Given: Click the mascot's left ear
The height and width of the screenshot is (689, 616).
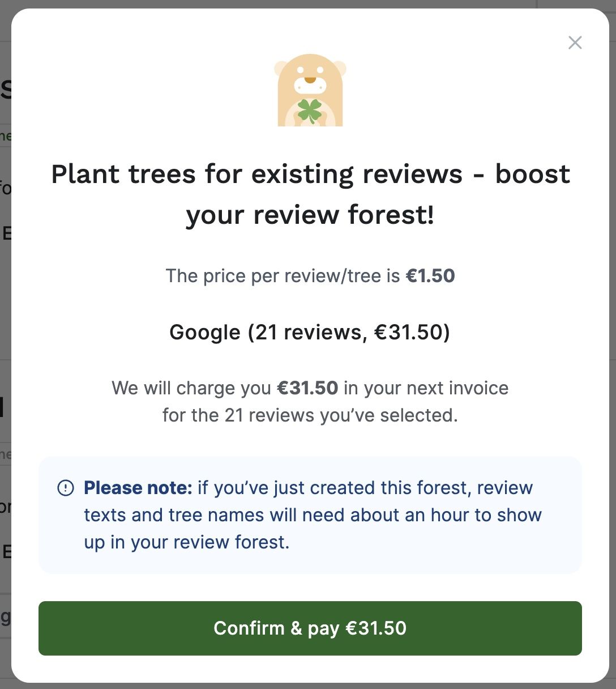Looking at the screenshot, I should pyautogui.click(x=281, y=69).
